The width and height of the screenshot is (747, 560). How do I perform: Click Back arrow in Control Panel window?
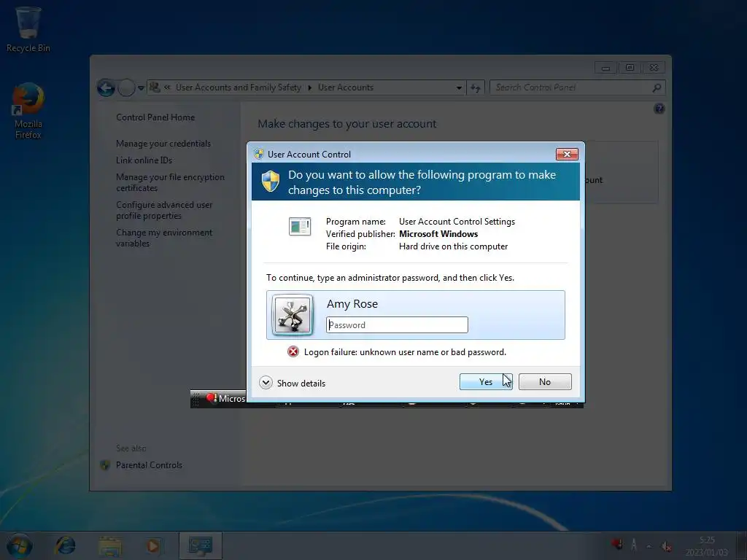[x=106, y=87]
